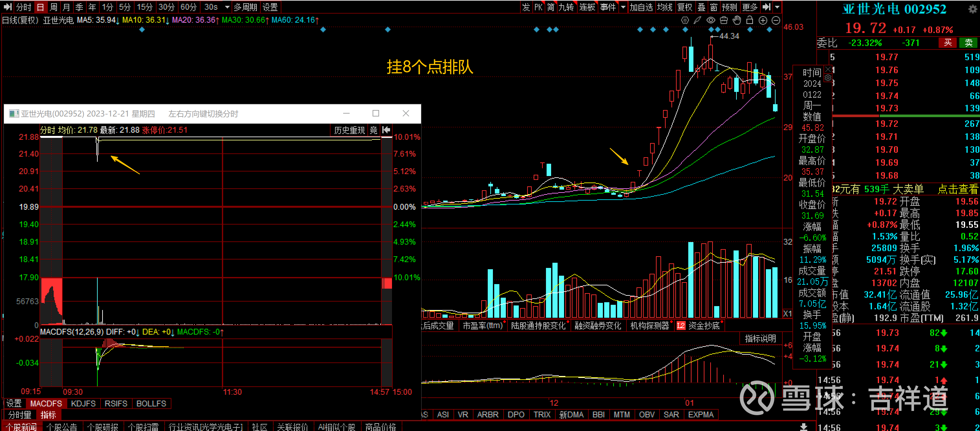Expand the 30s period dropdown arrow
The width and height of the screenshot is (980, 431).
[227, 7]
